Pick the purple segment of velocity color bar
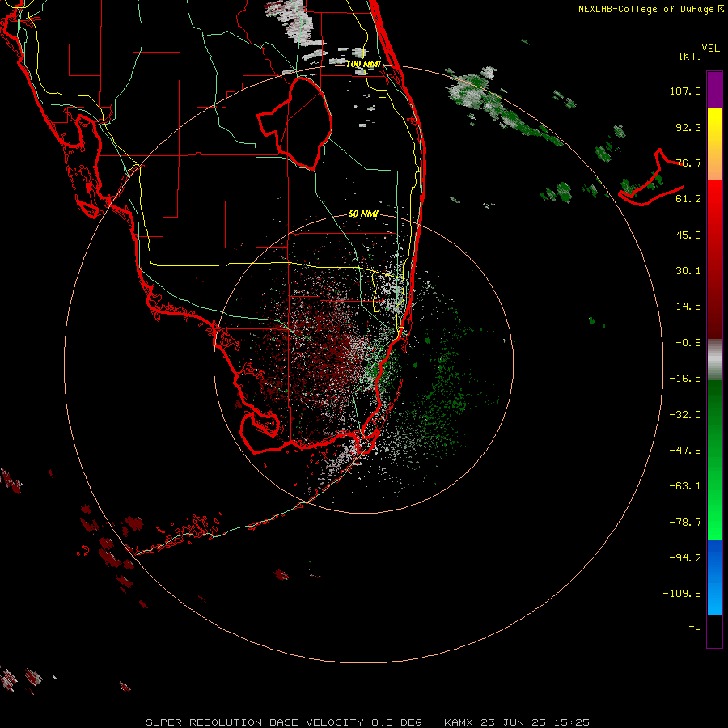This screenshot has height=728, width=728. click(714, 90)
